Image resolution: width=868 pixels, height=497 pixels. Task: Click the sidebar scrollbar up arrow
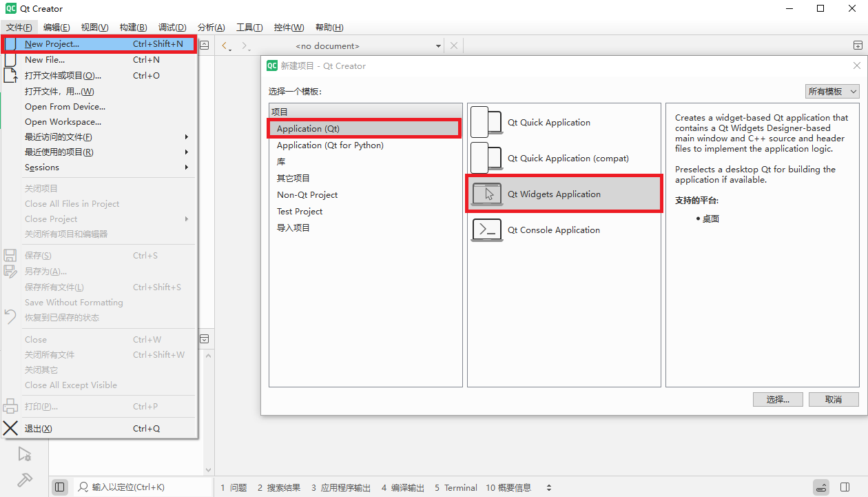click(x=209, y=356)
